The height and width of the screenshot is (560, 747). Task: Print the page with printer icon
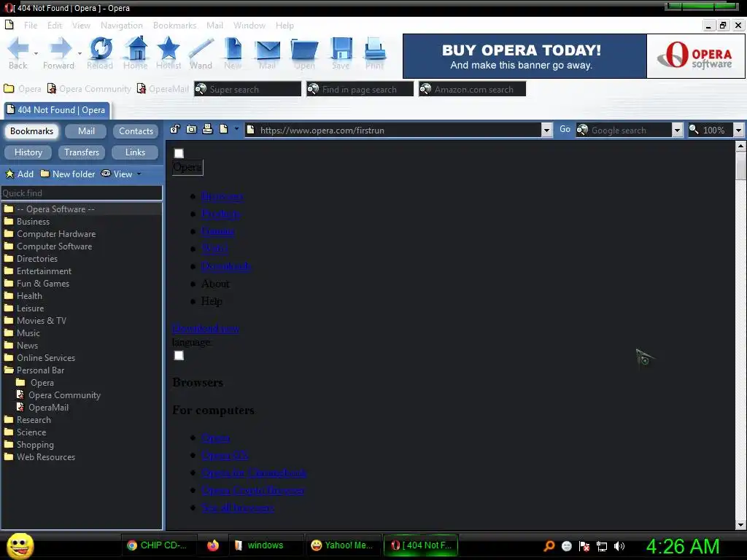375,52
